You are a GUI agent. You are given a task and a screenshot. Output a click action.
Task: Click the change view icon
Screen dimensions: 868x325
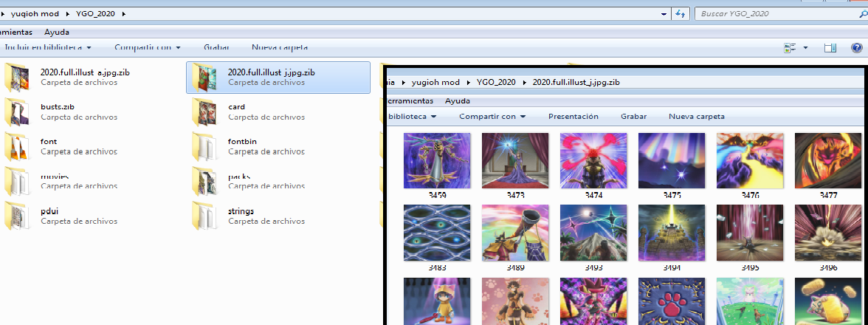(790, 47)
